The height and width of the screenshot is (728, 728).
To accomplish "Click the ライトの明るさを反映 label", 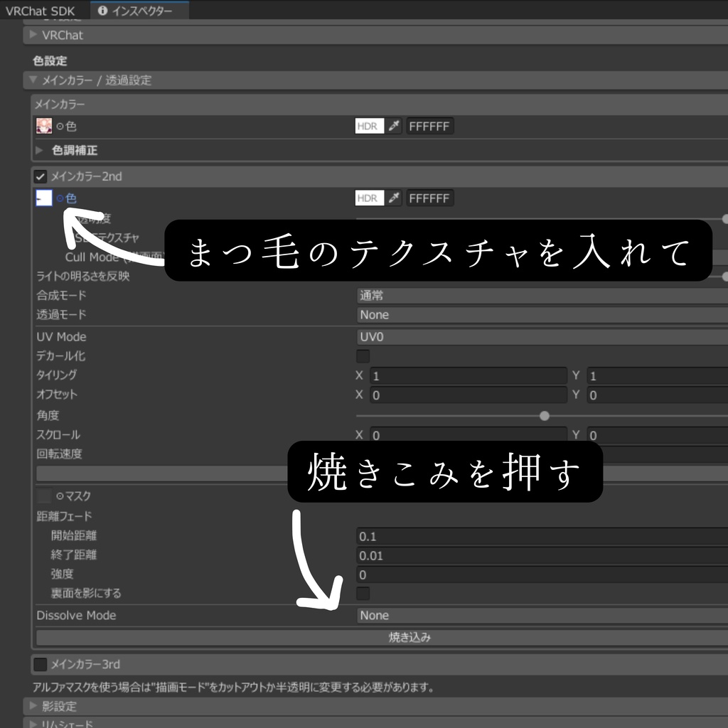I will click(83, 276).
